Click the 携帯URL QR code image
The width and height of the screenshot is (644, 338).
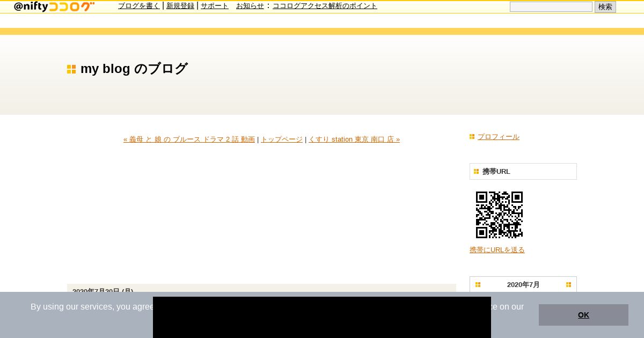499,215
